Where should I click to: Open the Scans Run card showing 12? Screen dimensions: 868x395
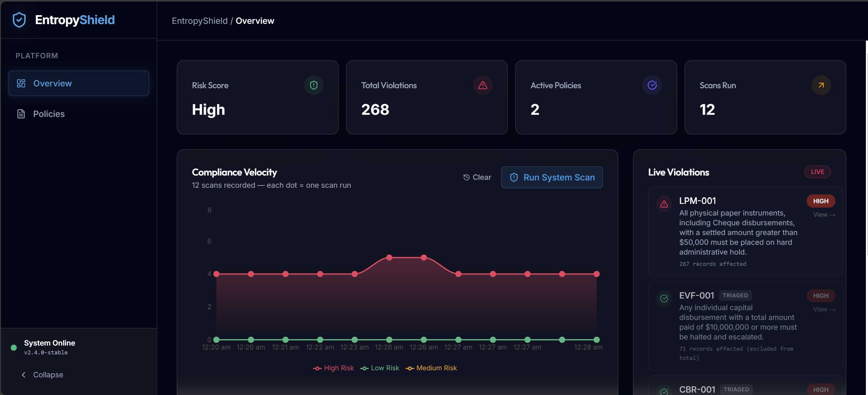click(x=765, y=97)
